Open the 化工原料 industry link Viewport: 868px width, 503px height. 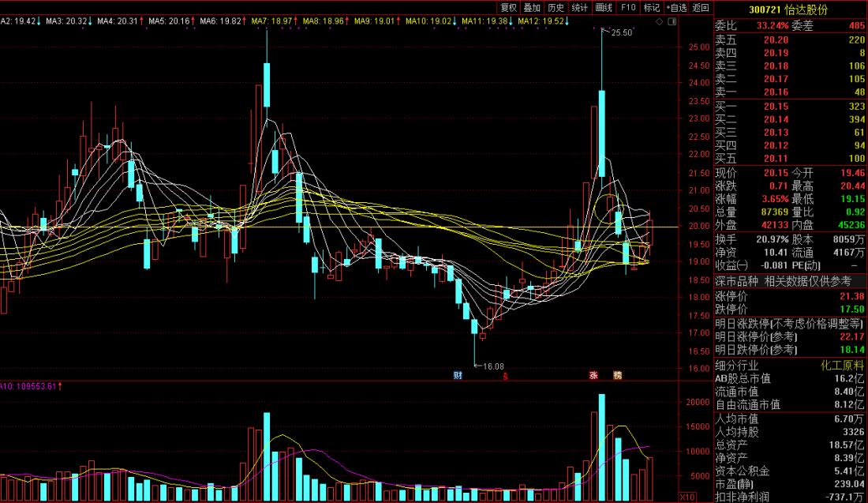pyautogui.click(x=842, y=366)
